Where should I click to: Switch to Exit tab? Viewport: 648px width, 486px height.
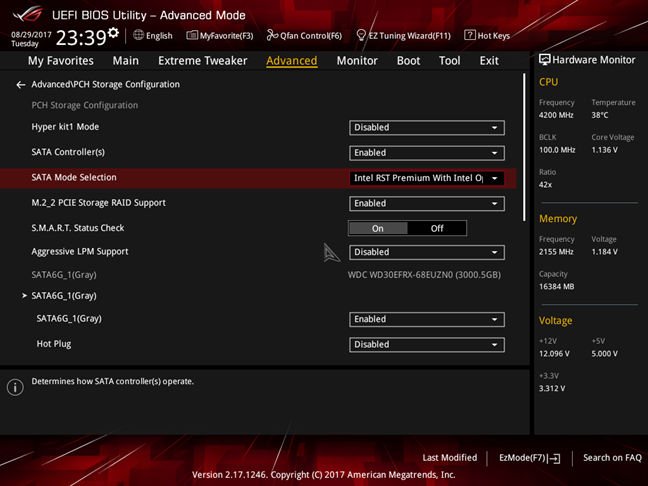489,61
